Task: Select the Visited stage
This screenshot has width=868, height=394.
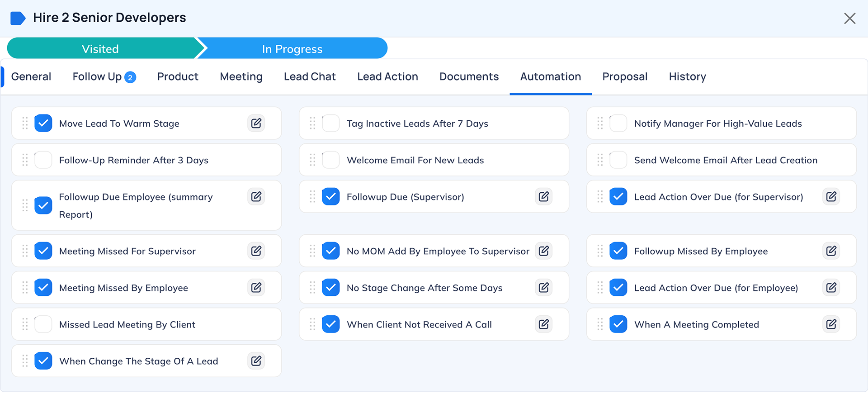Action: point(100,48)
